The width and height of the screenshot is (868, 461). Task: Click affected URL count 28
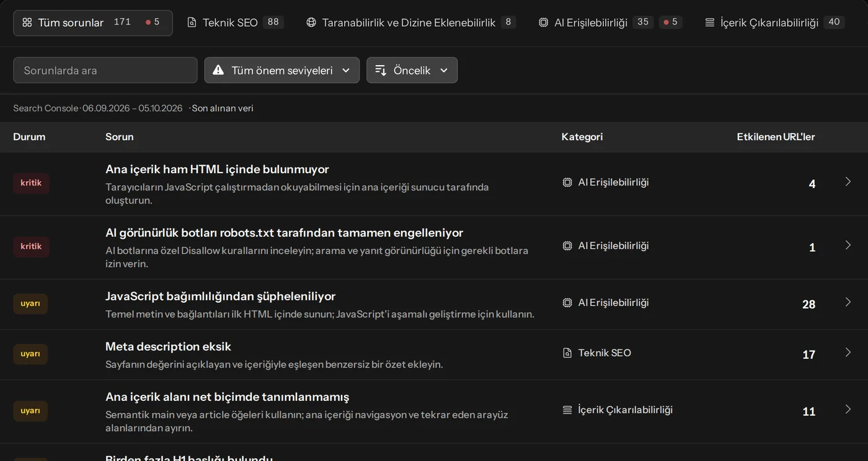pos(808,304)
